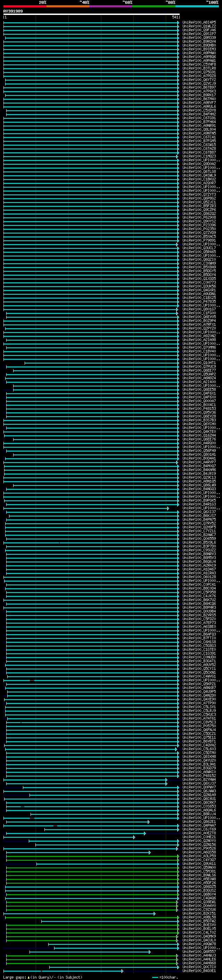Click the hit label UniRef100_P02350
The image size is (222, 980).
point(199,229)
